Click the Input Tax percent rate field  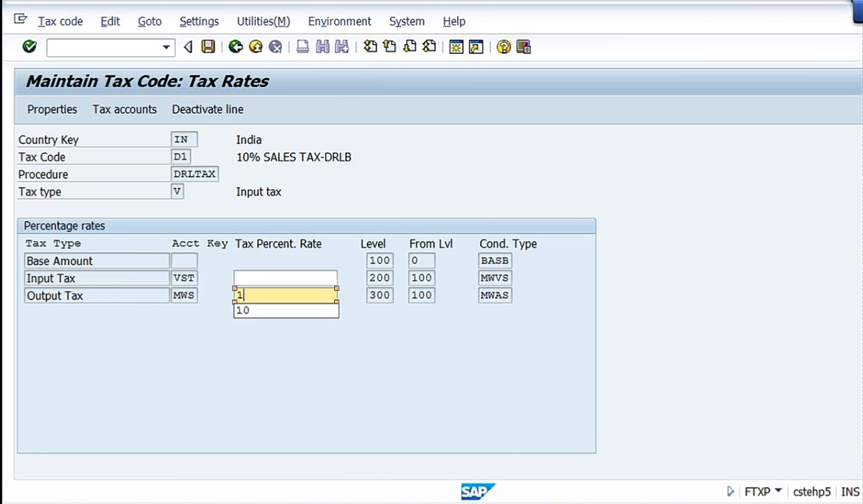[285, 278]
